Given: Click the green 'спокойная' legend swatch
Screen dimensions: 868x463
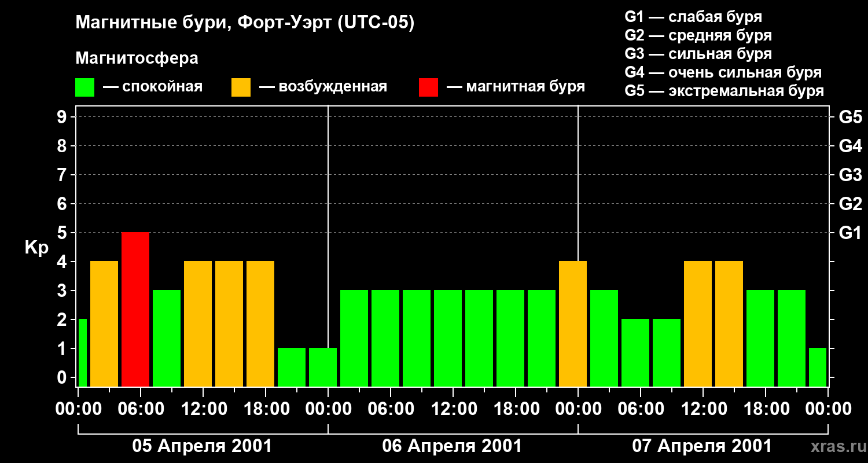Looking at the screenshot, I should point(85,87).
